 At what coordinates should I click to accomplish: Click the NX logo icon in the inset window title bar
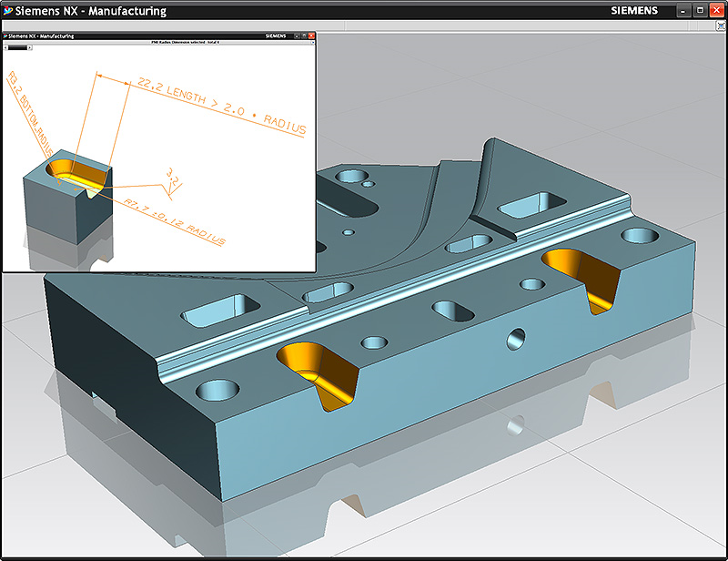click(x=5, y=36)
